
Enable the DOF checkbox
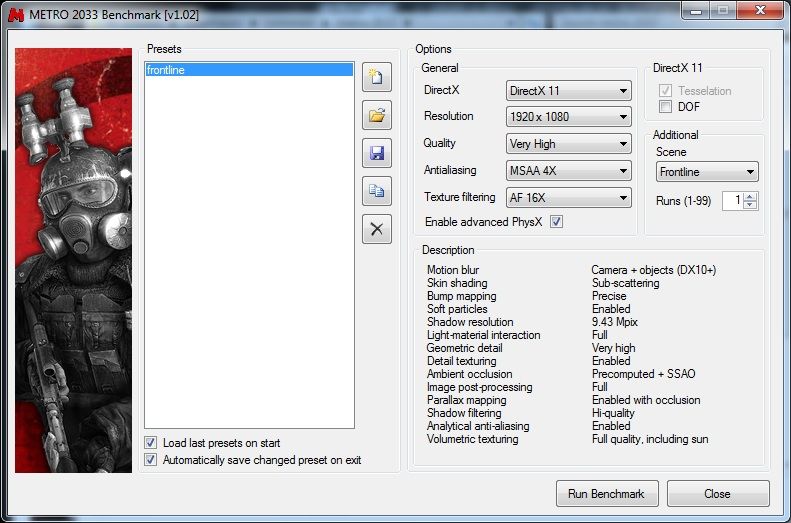665,106
